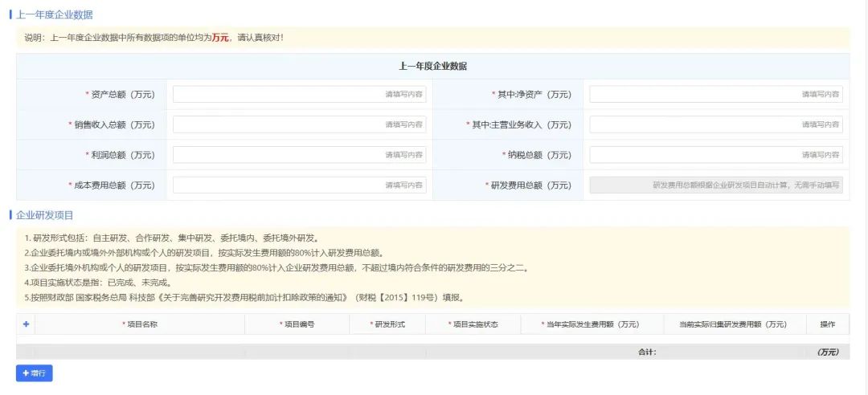Screen dimensions: 868x395
Task: Click the 当前实际归集研发费用额 column header
Action: point(735,324)
